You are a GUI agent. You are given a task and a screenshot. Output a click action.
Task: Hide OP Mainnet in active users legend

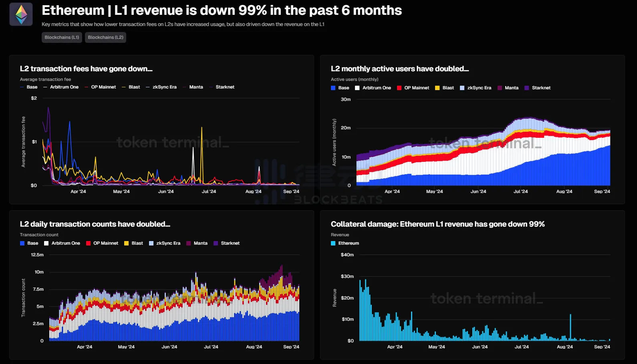(x=413, y=88)
